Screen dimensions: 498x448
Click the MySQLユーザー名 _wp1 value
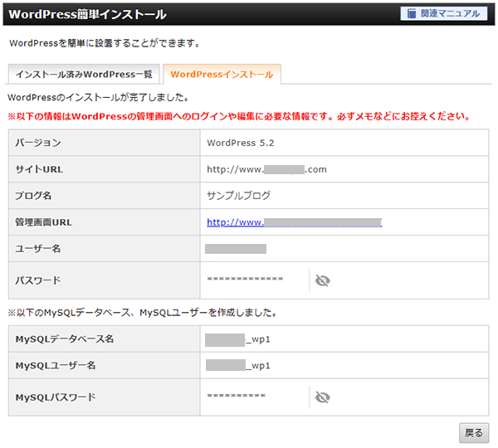point(238,366)
